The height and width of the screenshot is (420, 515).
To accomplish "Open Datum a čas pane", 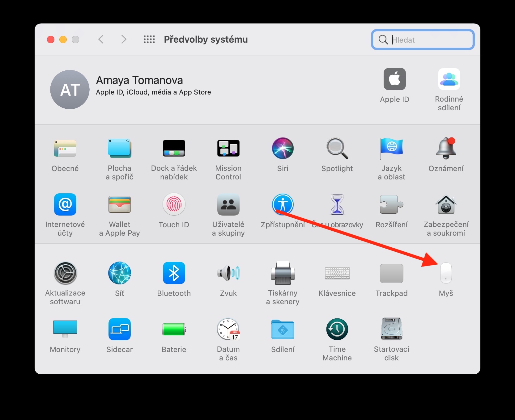I will point(228,329).
